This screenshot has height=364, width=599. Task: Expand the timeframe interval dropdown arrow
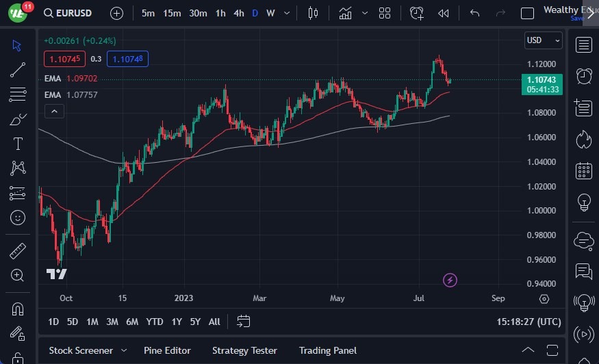click(288, 13)
